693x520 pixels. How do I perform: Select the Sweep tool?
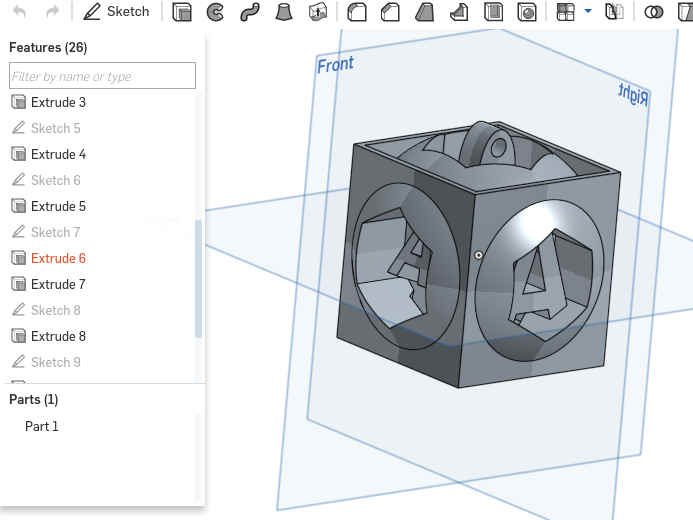(x=250, y=12)
